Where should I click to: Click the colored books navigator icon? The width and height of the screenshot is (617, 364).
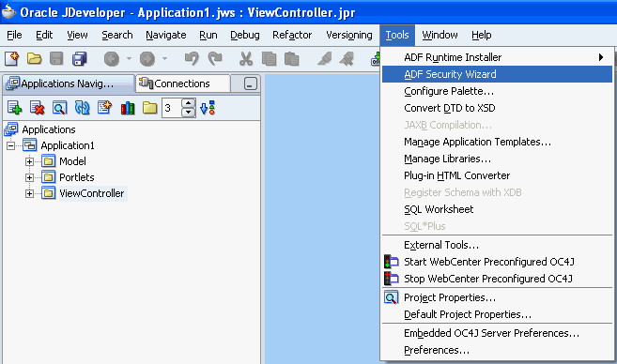(128, 108)
